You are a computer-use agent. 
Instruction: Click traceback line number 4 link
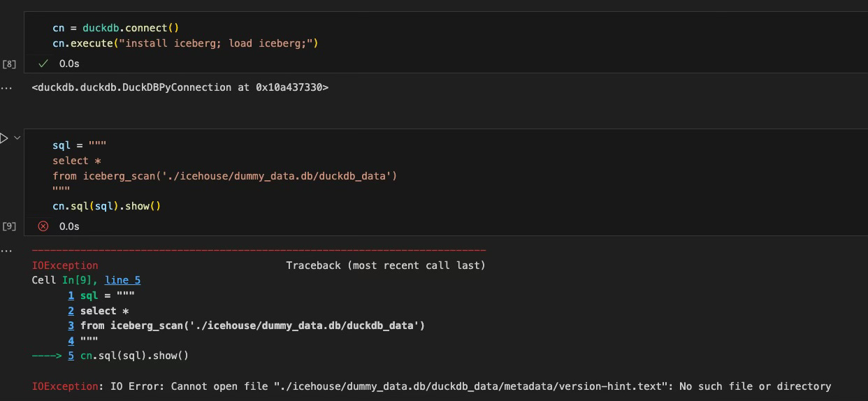coord(71,341)
